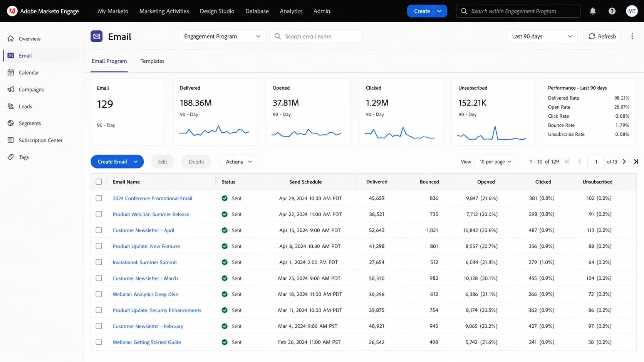Toggle the select-all checkbox in table header
The image size is (644, 362).
point(99,182)
